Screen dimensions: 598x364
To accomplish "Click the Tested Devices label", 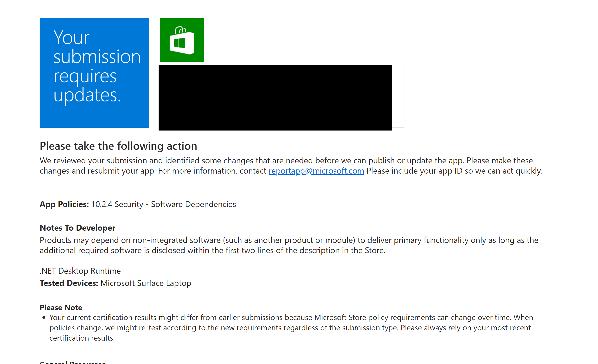I will click(x=69, y=283).
